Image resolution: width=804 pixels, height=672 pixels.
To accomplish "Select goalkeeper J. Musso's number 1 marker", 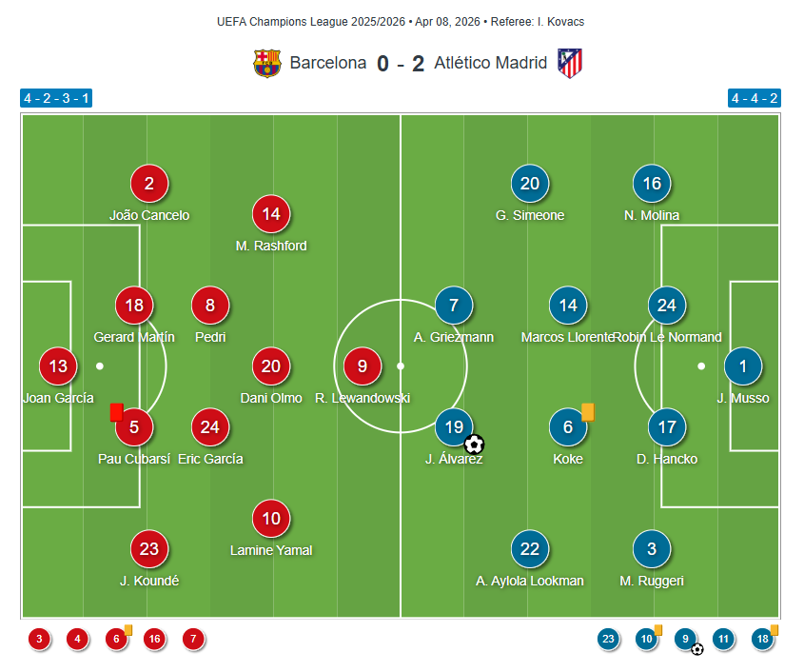I will point(743,366).
